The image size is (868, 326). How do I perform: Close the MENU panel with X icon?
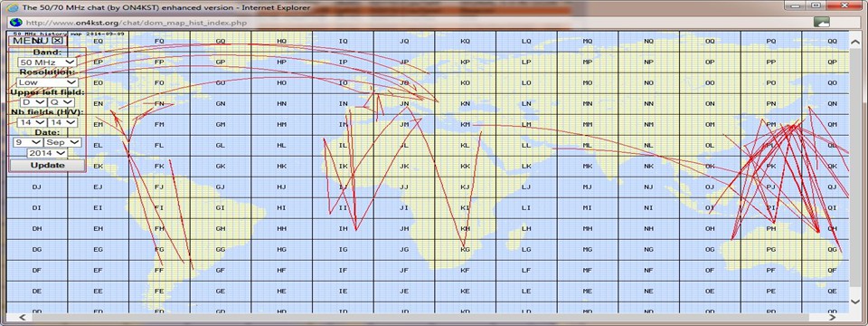[58, 41]
